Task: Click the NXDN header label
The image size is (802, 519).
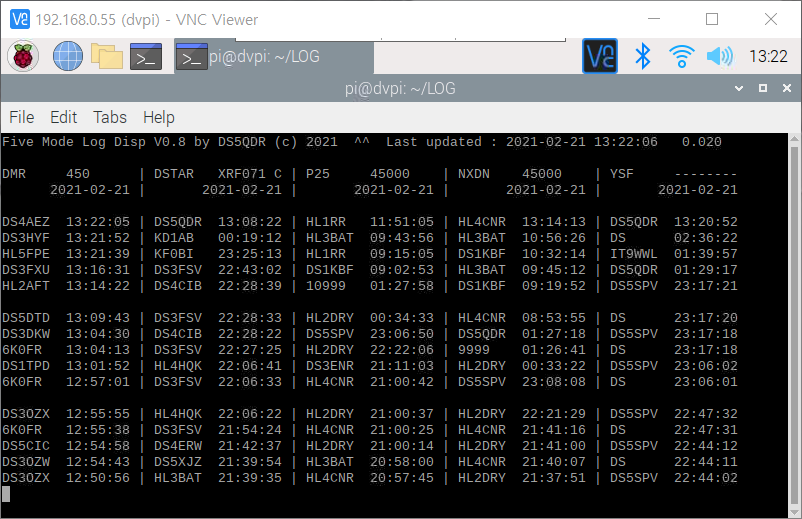Action: [x=474, y=174]
